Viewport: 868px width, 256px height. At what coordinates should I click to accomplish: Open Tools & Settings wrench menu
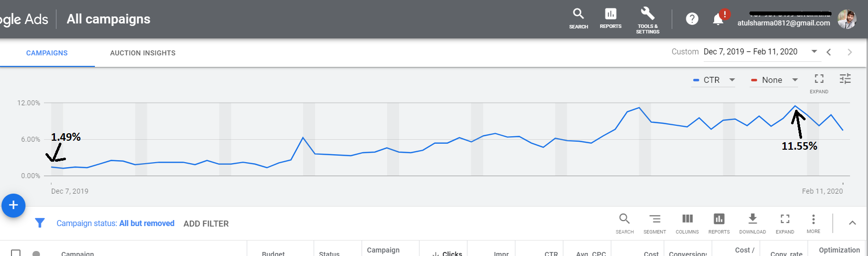click(x=647, y=19)
